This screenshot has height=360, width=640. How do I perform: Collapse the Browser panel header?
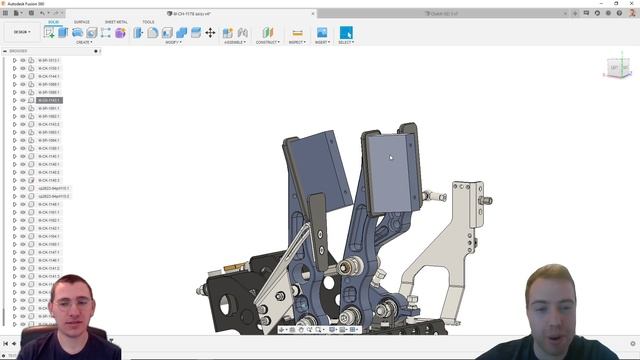pyautogui.click(x=5, y=51)
